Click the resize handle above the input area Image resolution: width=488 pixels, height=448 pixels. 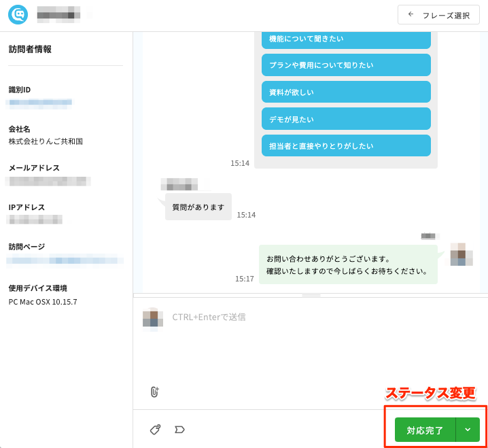coord(311,295)
